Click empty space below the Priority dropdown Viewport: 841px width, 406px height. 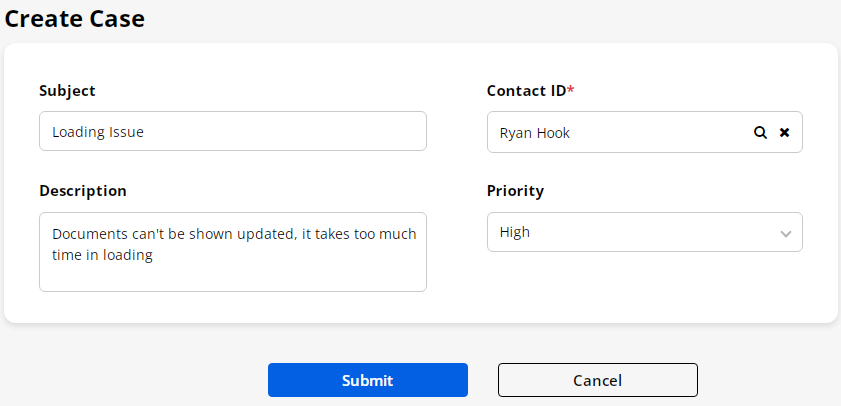click(x=644, y=285)
